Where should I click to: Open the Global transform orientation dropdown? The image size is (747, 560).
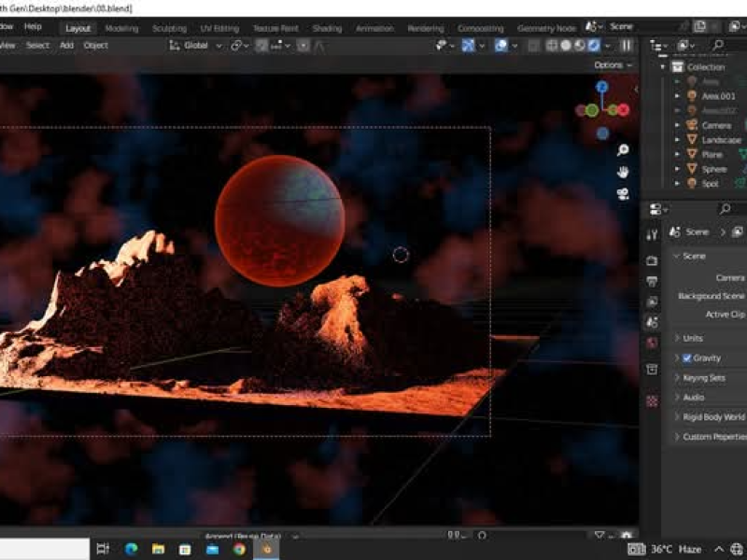(x=196, y=45)
